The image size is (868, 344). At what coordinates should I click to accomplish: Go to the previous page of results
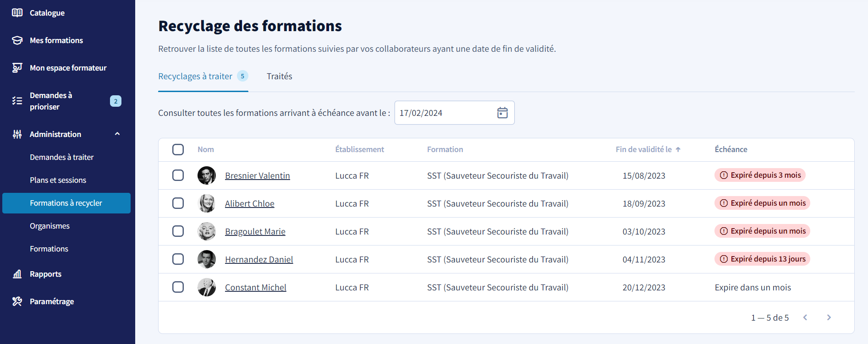(x=805, y=317)
